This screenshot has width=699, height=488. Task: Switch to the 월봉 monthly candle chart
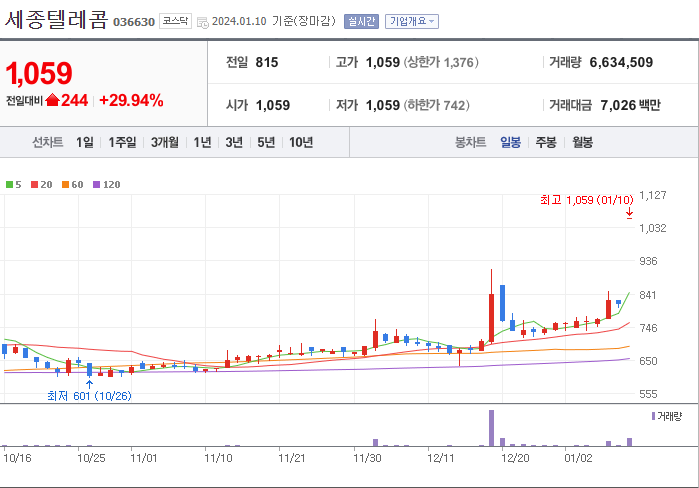coord(582,143)
